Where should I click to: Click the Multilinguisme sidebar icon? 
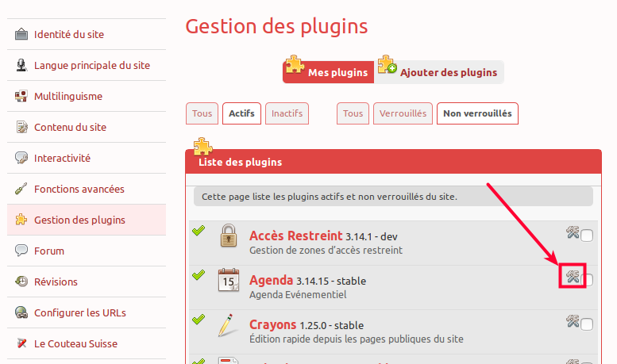(21, 96)
